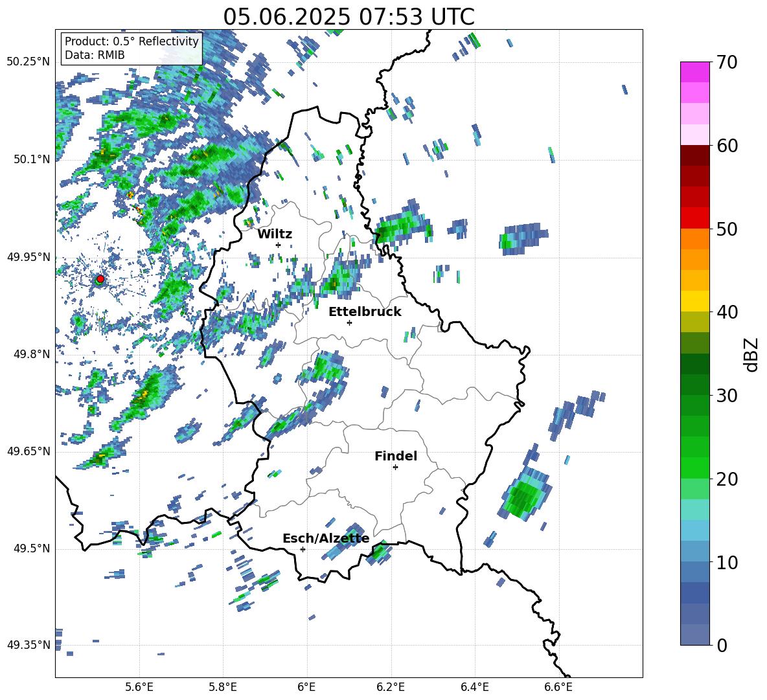
Task: Click the colorbar tick label 0
Action: (x=722, y=645)
